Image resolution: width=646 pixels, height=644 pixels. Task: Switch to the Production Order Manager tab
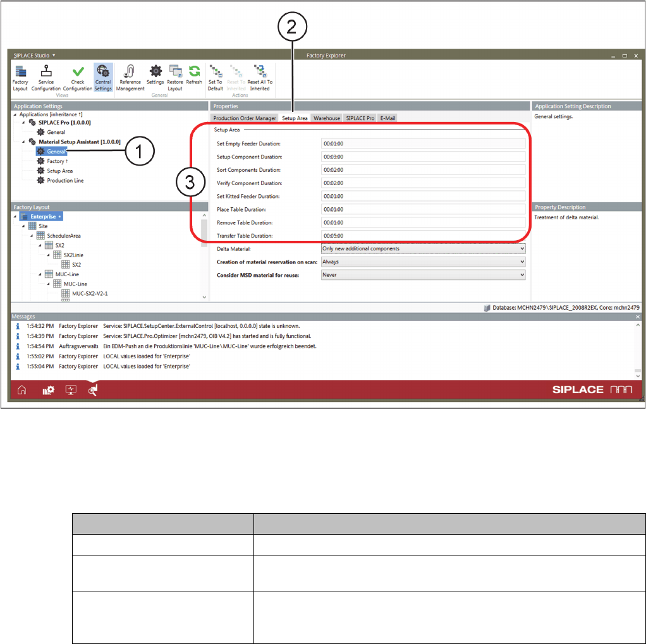245,118
